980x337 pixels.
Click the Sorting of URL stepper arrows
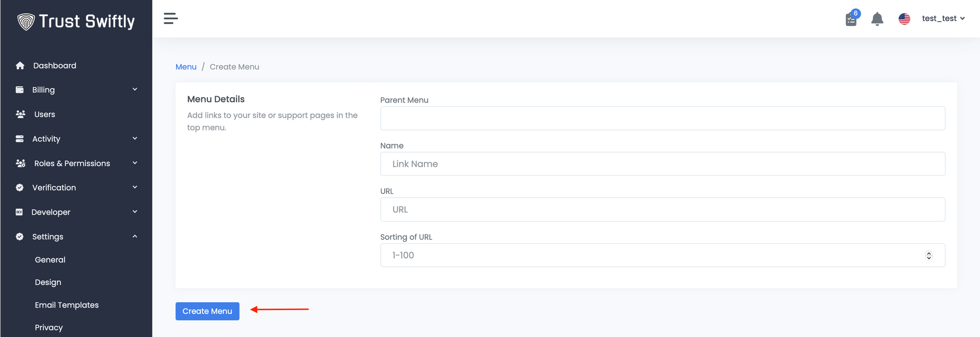coord(929,256)
